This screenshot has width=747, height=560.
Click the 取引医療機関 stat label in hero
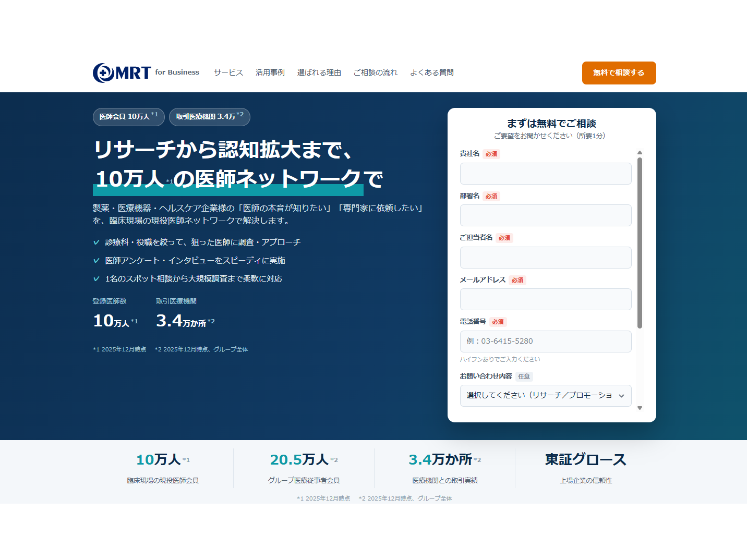point(176,301)
